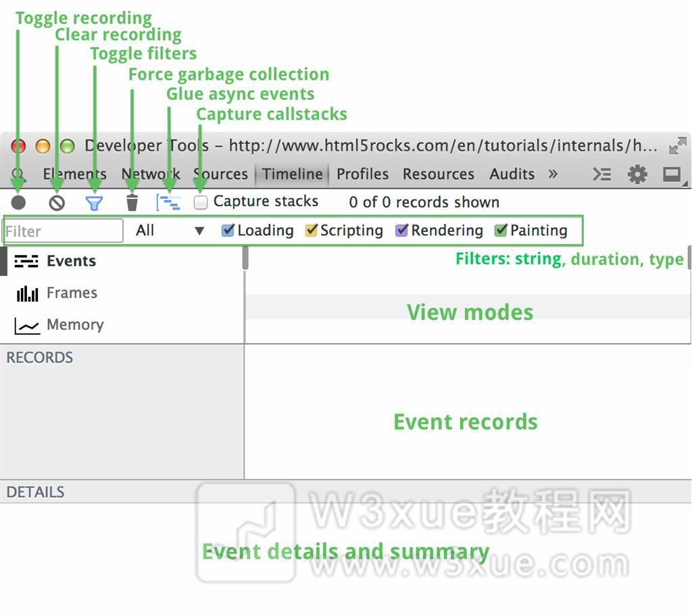Clear the recording with the circle-slash icon
This screenshot has height=616, width=692.
pyautogui.click(x=57, y=203)
